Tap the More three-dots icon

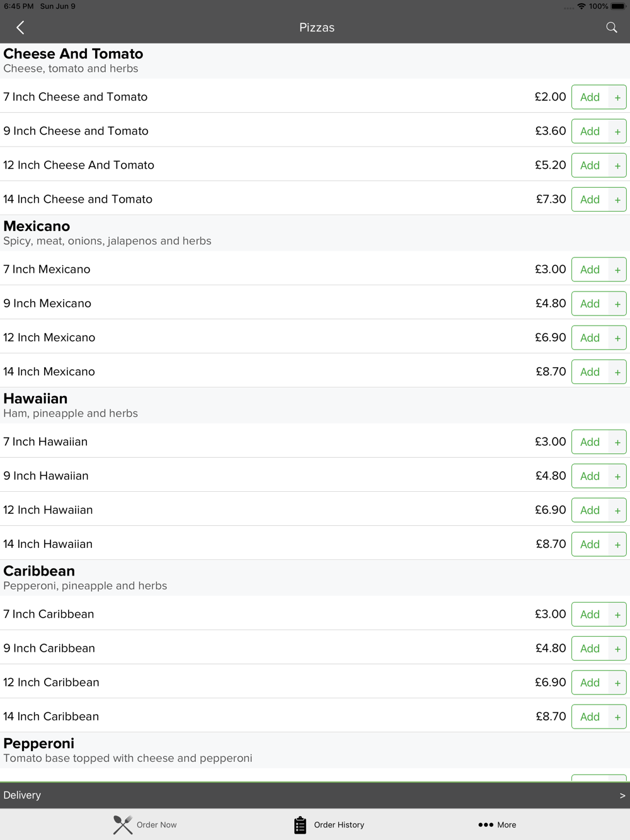click(x=486, y=824)
